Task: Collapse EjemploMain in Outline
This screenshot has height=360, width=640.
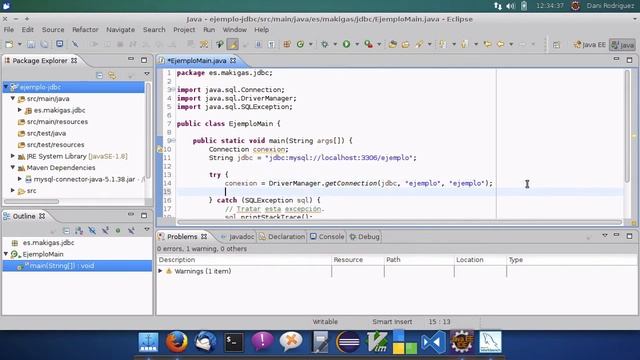Action: coord(6,254)
